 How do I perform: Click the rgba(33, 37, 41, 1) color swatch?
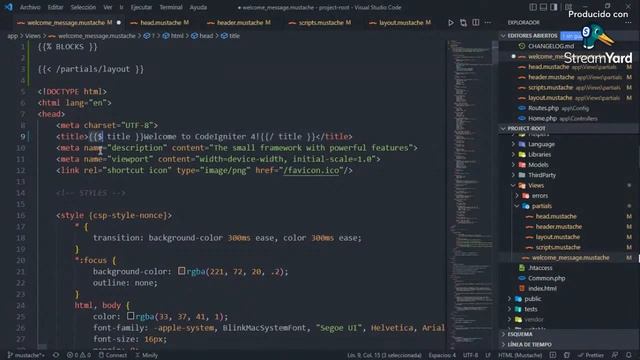pyautogui.click(x=130, y=316)
